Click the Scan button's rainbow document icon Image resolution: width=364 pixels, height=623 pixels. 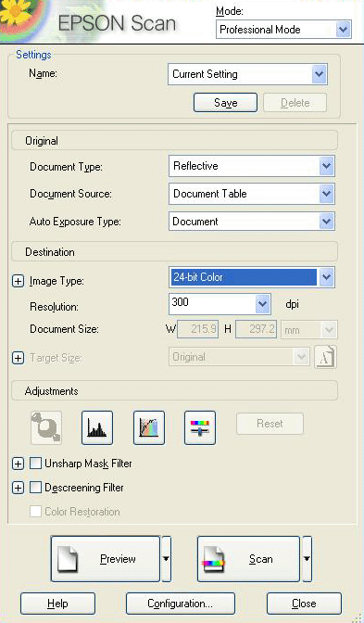tap(214, 559)
